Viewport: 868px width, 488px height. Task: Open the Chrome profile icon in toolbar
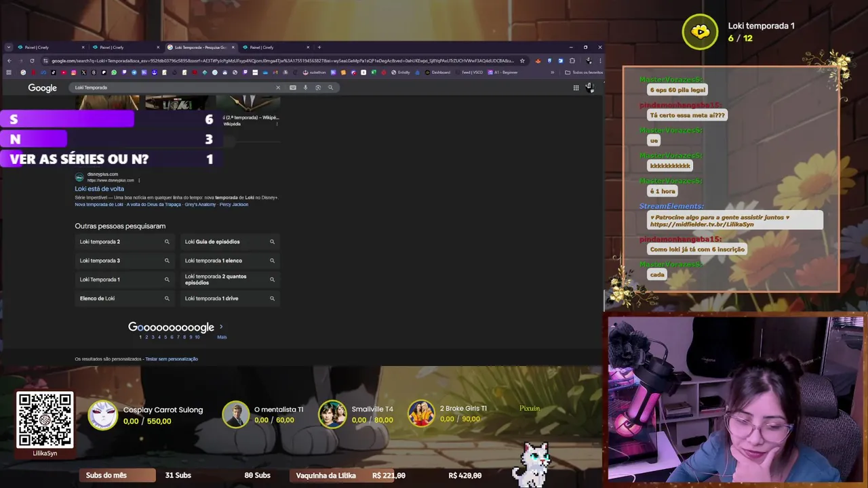click(x=589, y=61)
